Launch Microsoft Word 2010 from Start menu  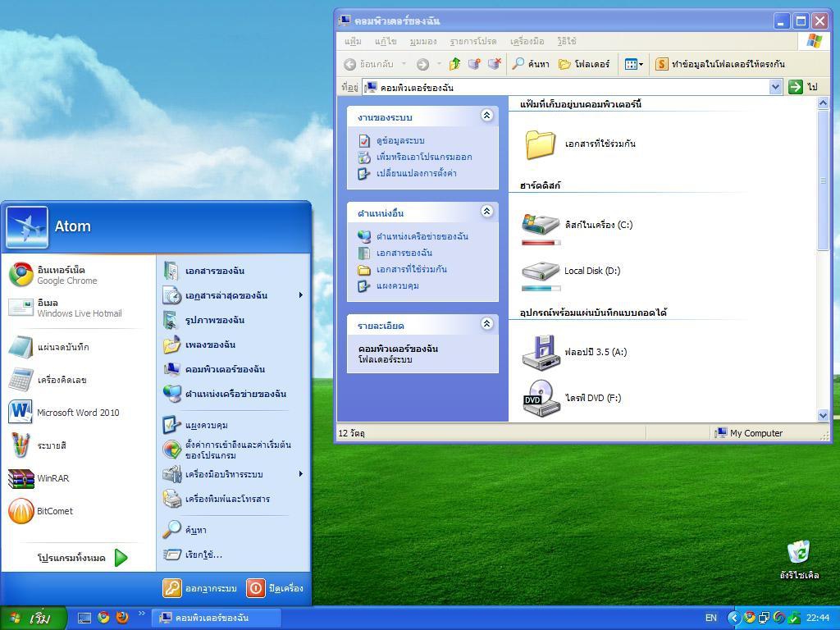coord(66,413)
